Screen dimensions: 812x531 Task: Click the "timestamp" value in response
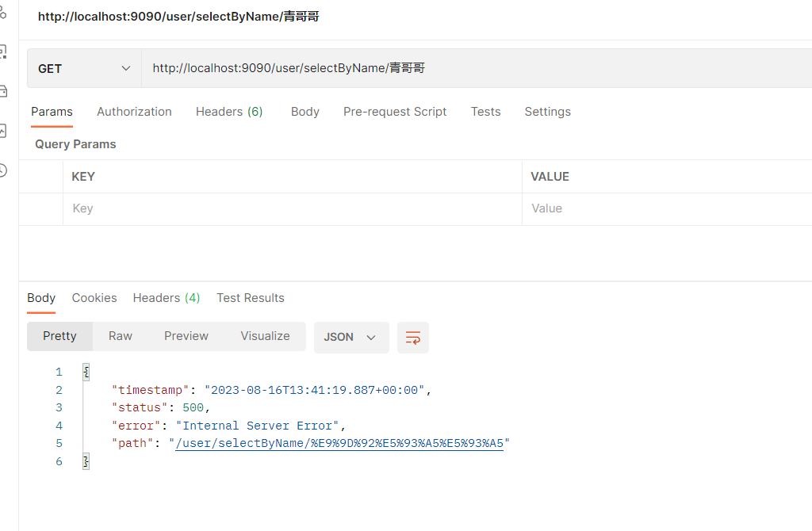click(x=315, y=390)
